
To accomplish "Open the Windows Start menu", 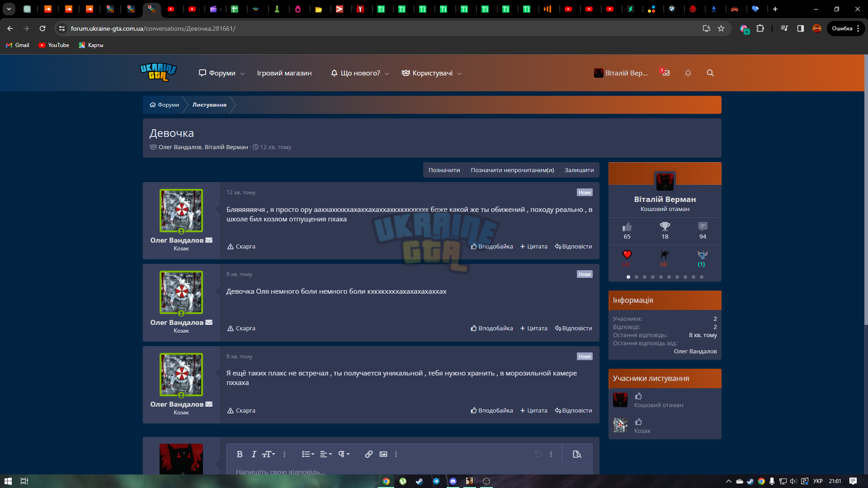I will pos(8,481).
